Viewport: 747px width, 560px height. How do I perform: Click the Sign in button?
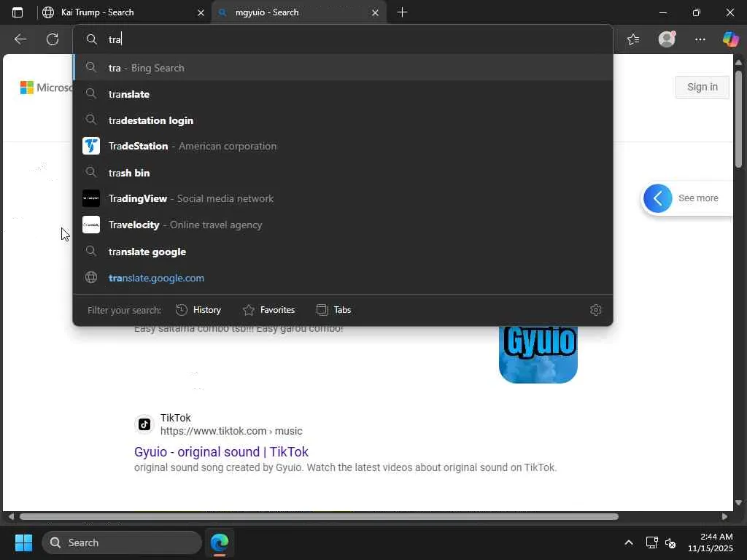703,87
